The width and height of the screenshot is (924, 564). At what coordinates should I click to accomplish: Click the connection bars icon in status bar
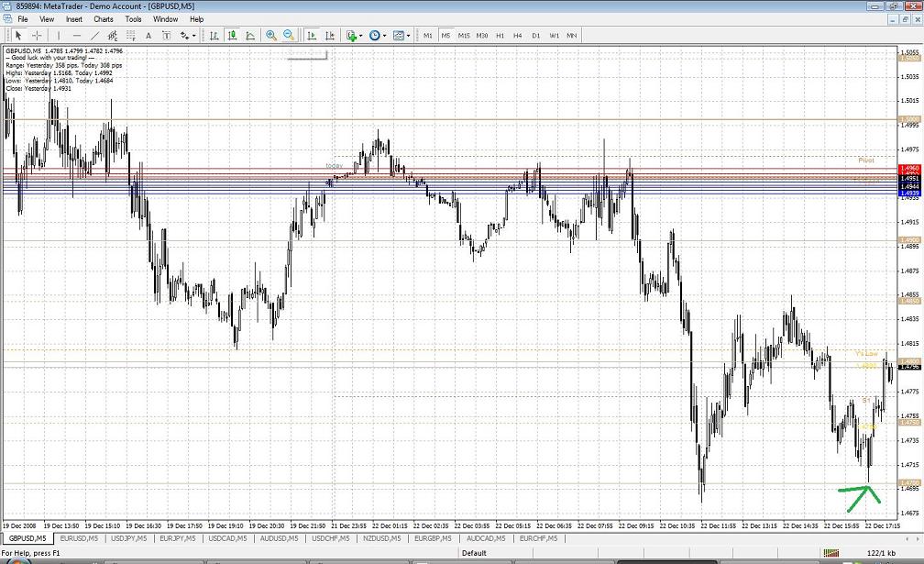click(x=830, y=553)
